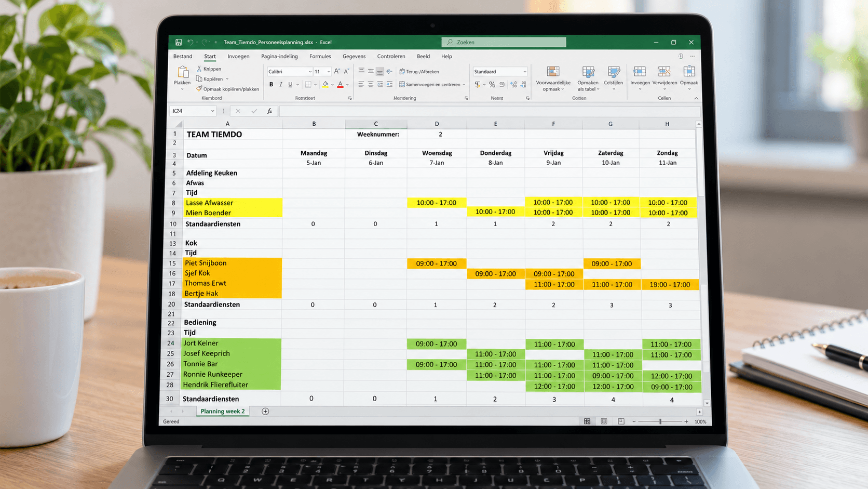Click the formula bar input field
Viewport: 868px width, 489px height.
tap(489, 111)
